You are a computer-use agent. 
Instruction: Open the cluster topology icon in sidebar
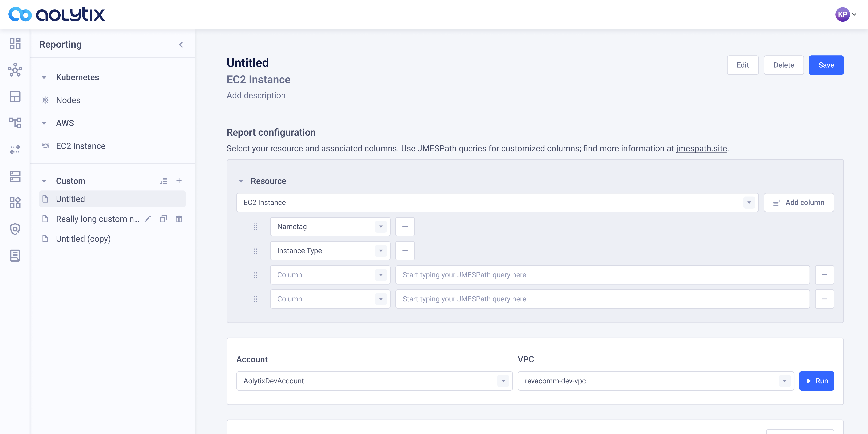pyautogui.click(x=15, y=70)
